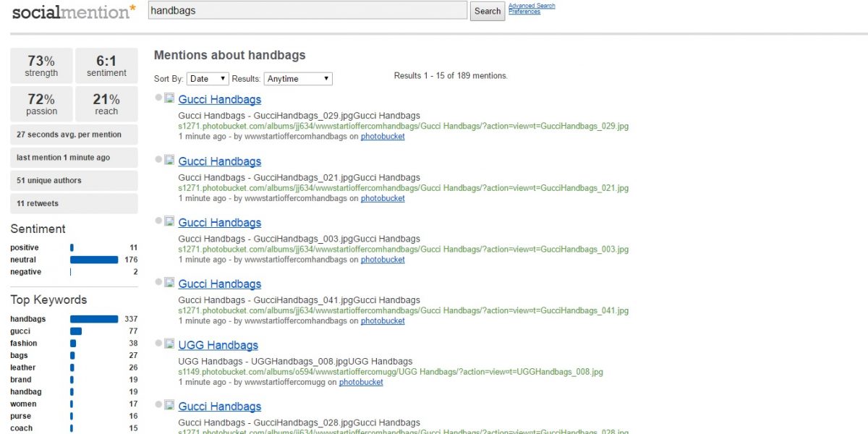868x434 pixels.
Task: Click photobucket source link under GucciHandbags_029 result
Action: [383, 136]
